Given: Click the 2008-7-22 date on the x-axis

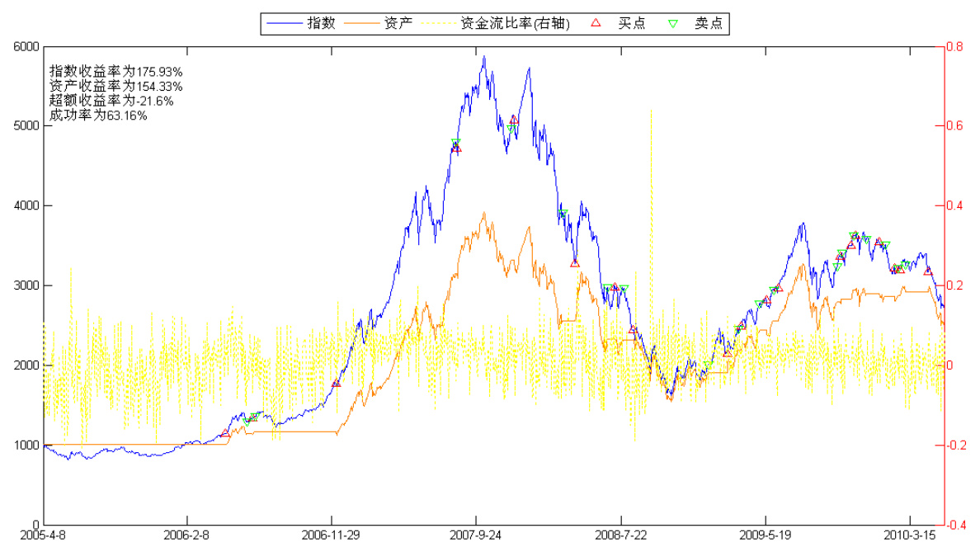Looking at the screenshot, I should [620, 535].
